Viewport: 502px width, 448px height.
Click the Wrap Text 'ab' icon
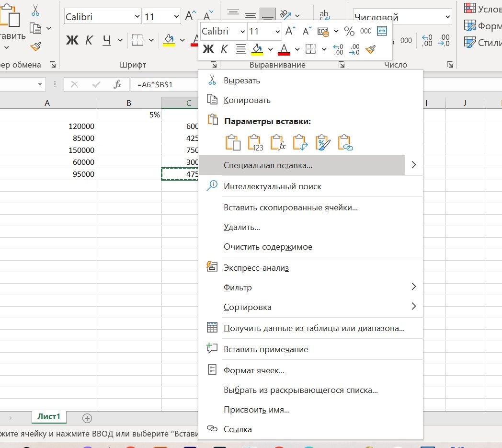point(325,14)
